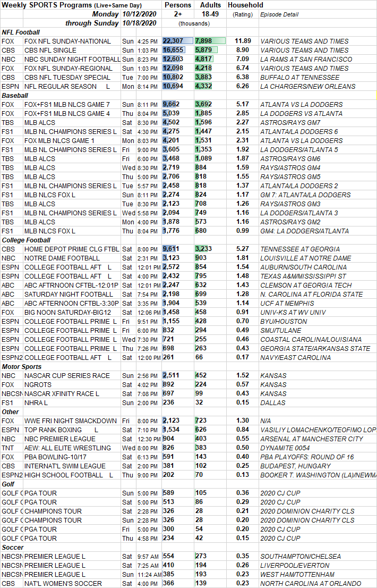Select the NFL Football section heading
Image resolution: width=377 pixels, height=588 pixels.
[21, 32]
